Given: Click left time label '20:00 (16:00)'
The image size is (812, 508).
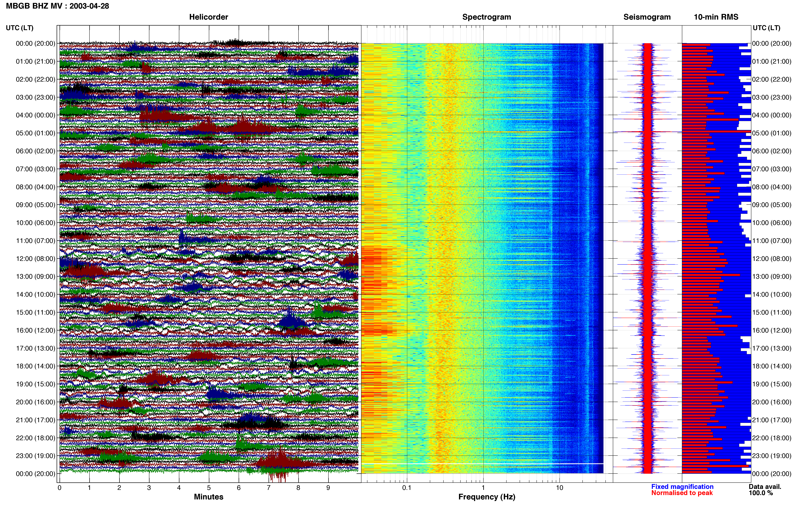Looking at the screenshot, I should pyautogui.click(x=36, y=402).
